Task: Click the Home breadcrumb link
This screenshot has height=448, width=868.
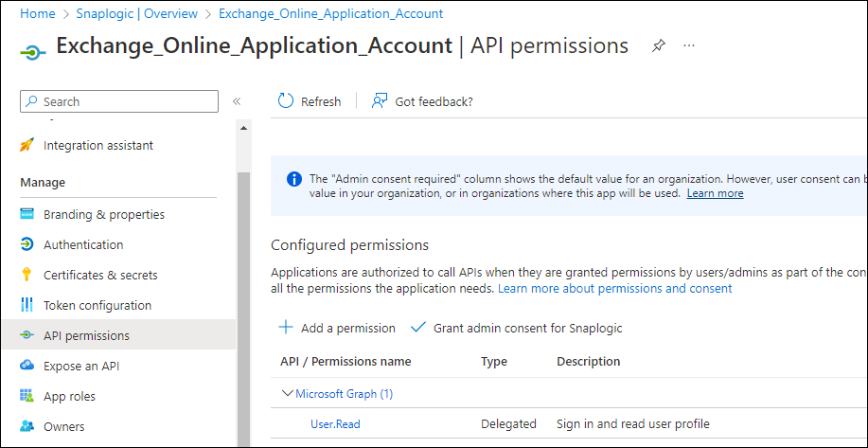Action: click(38, 14)
